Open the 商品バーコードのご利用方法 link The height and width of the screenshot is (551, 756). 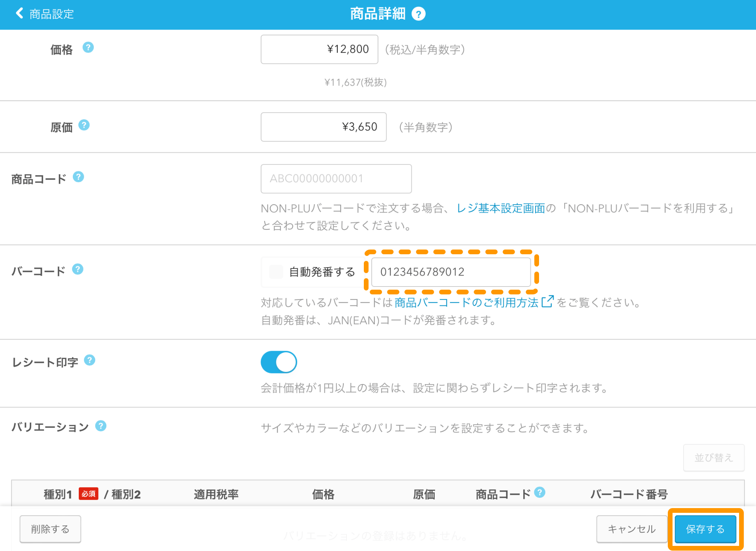tap(466, 302)
